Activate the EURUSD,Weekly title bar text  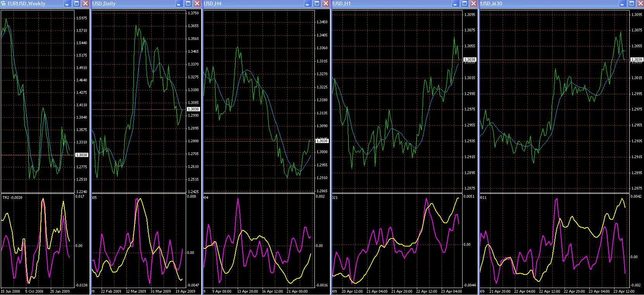point(26,3)
